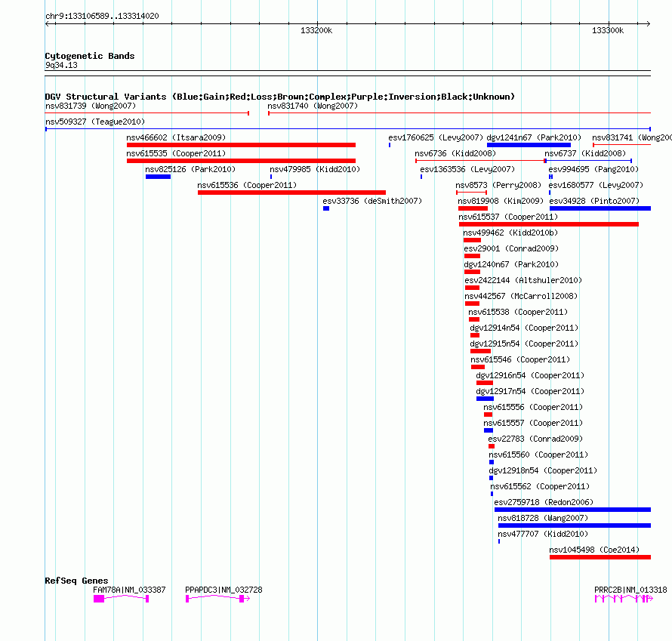
Task: Select the nsv615562 (Cooper2011) label
Action: click(x=540, y=486)
